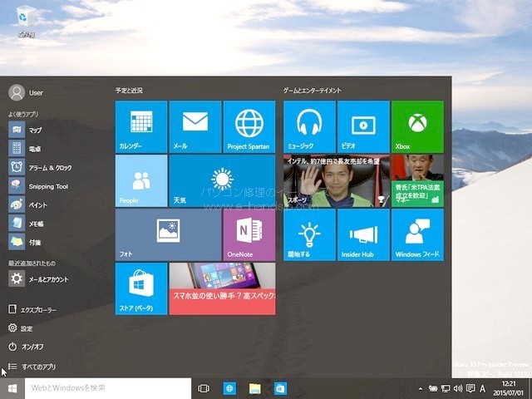Image resolution: width=532 pixels, height=399 pixels.
Task: Open the ビデオ (Video) tile
Action: coord(363,126)
